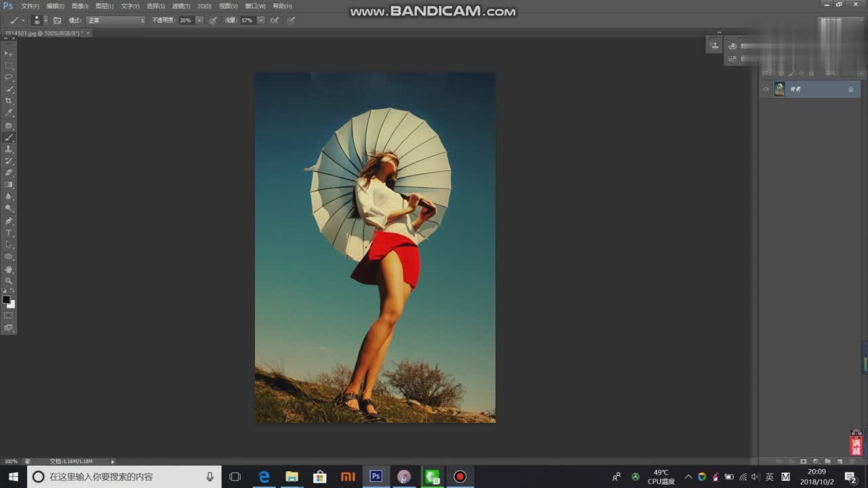Hide the 背景 layer with eye icon
The height and width of the screenshot is (488, 868).
click(766, 89)
